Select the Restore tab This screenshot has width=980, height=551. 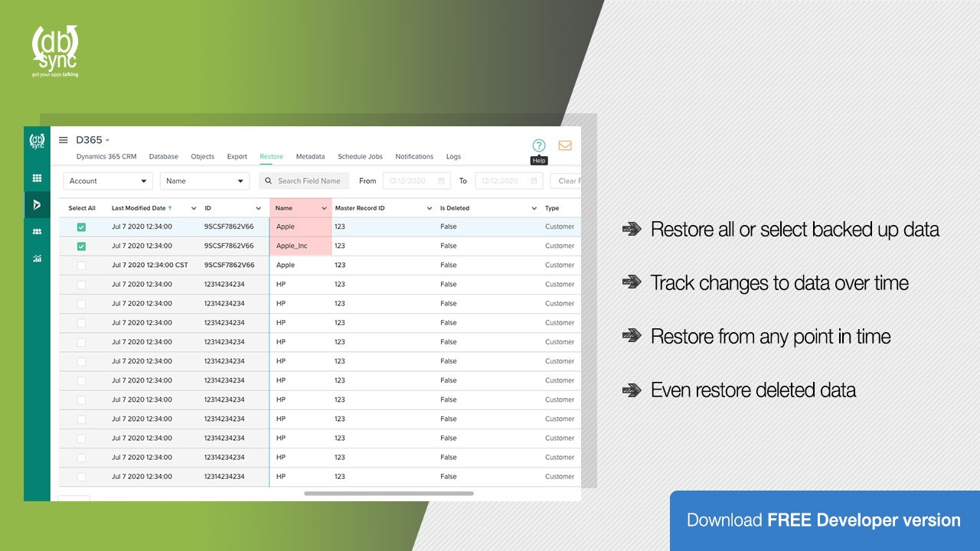pos(271,157)
